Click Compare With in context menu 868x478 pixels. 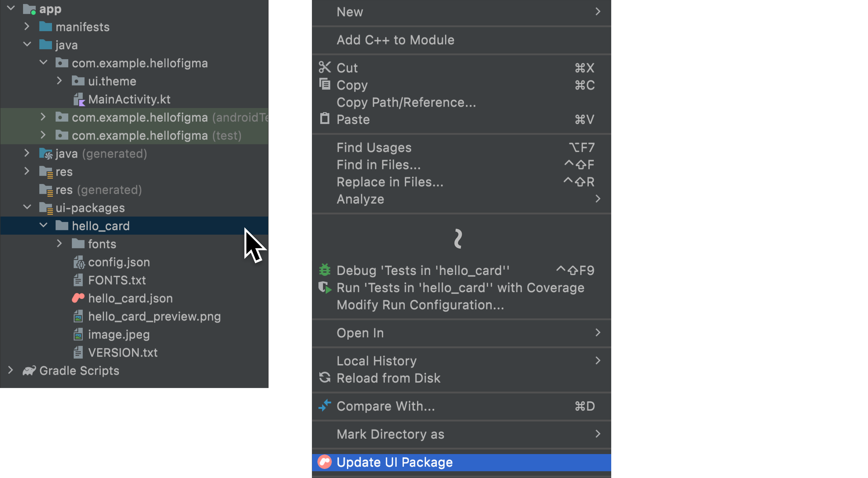[385, 406]
